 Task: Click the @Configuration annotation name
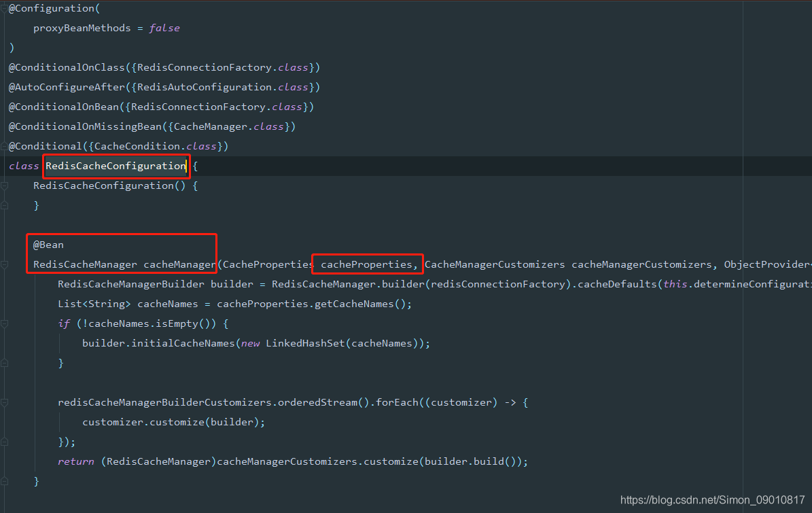click(x=51, y=8)
